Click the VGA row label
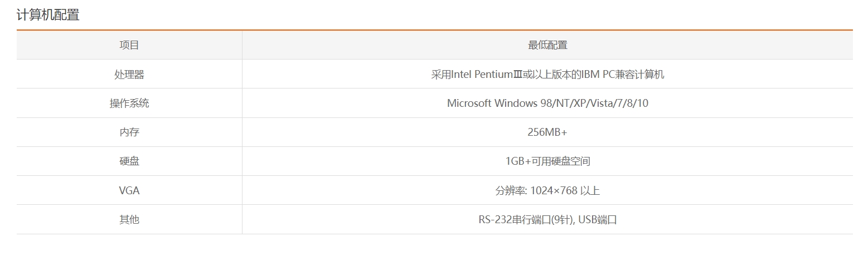The width and height of the screenshot is (868, 256). click(x=129, y=190)
